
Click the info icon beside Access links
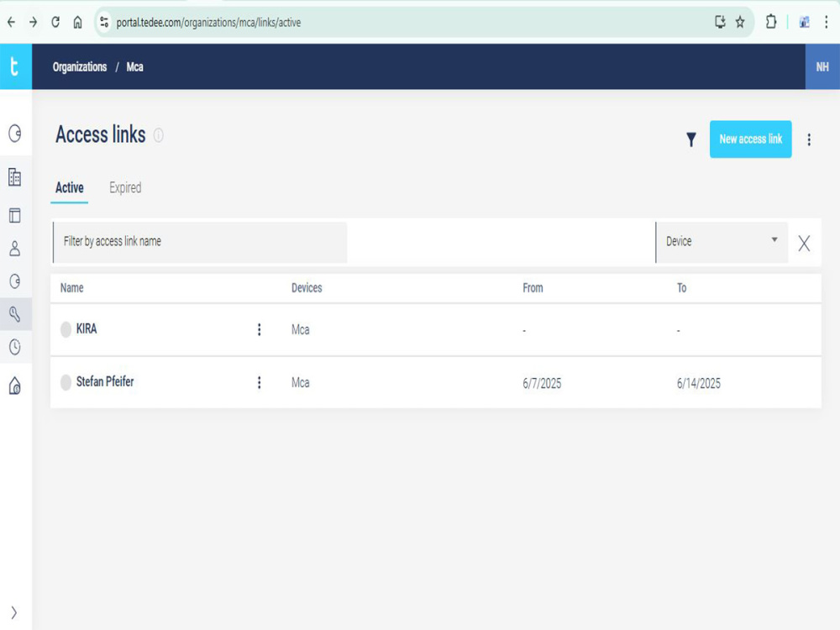[159, 135]
